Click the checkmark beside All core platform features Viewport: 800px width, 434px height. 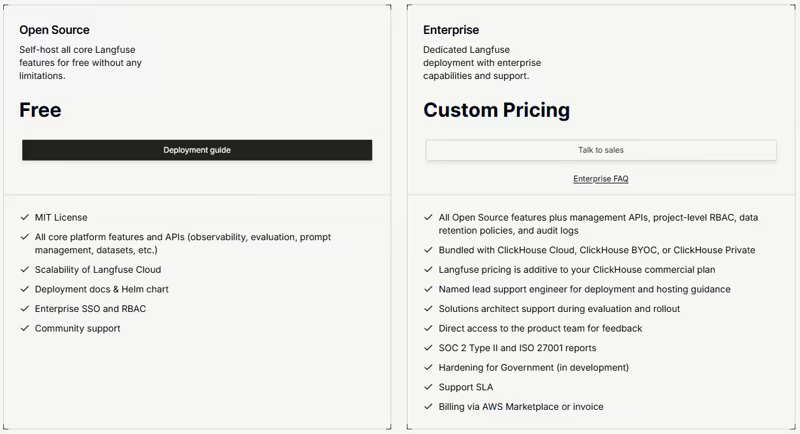tap(24, 237)
